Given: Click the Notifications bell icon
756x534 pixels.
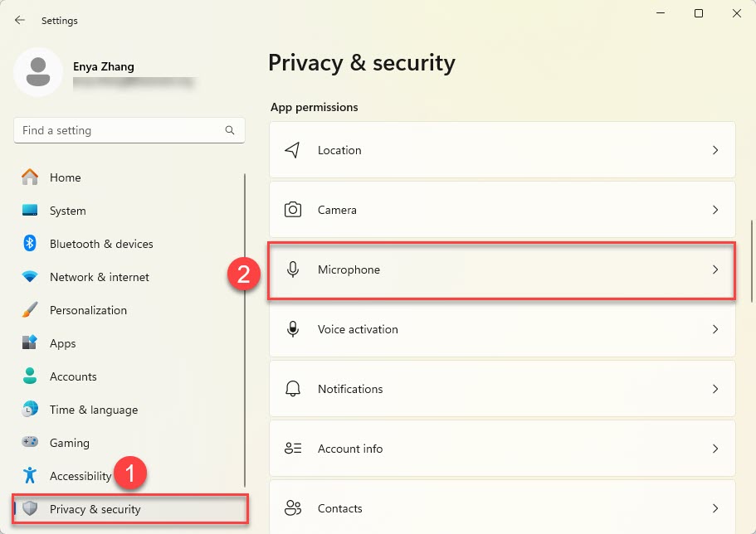Looking at the screenshot, I should pyautogui.click(x=292, y=389).
